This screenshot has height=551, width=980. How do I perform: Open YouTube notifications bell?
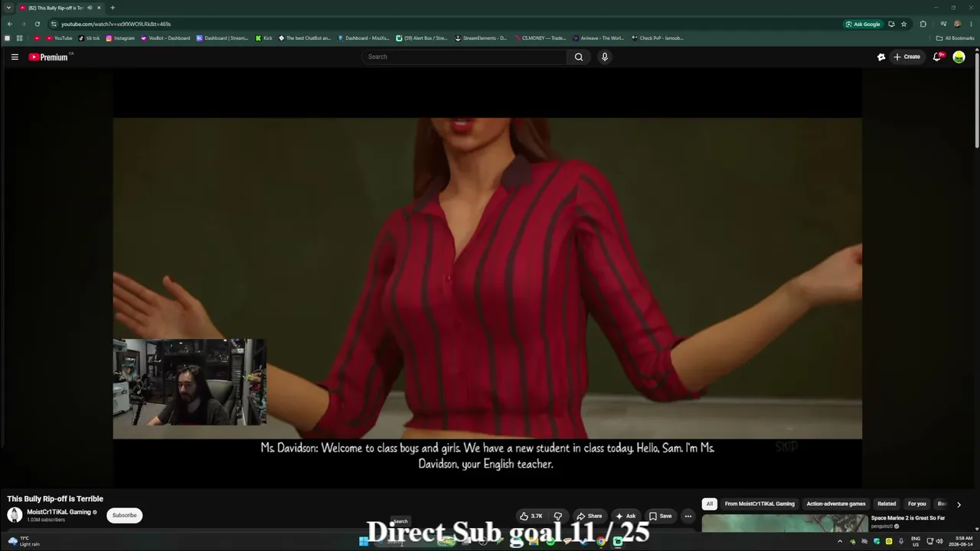937,57
